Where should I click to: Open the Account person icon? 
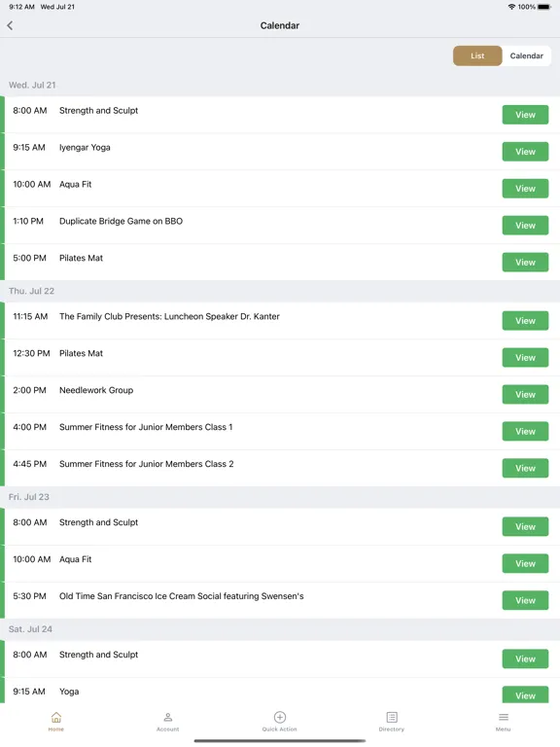pyautogui.click(x=167, y=717)
